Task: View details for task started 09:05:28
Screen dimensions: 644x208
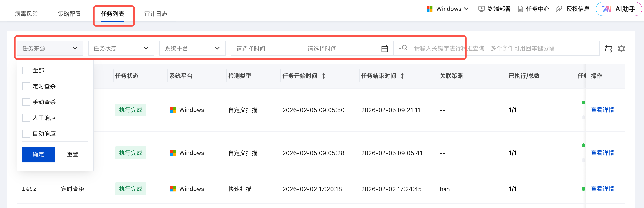Action: pyautogui.click(x=602, y=153)
